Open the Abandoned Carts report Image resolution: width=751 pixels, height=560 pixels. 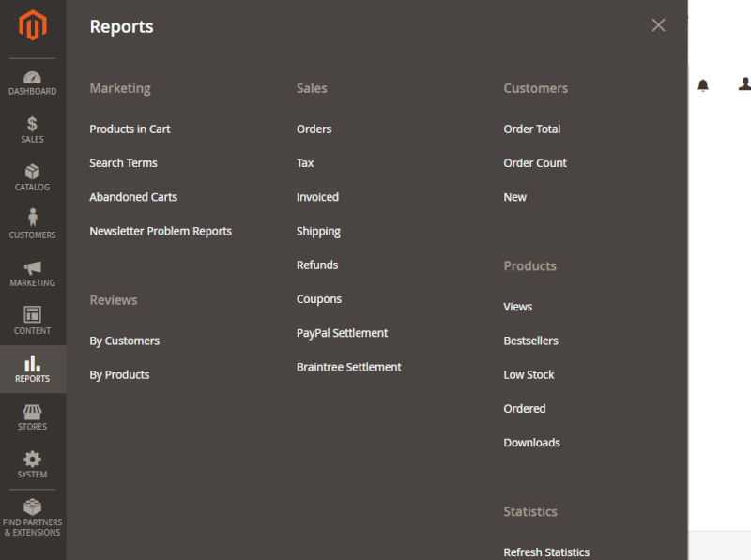click(133, 197)
